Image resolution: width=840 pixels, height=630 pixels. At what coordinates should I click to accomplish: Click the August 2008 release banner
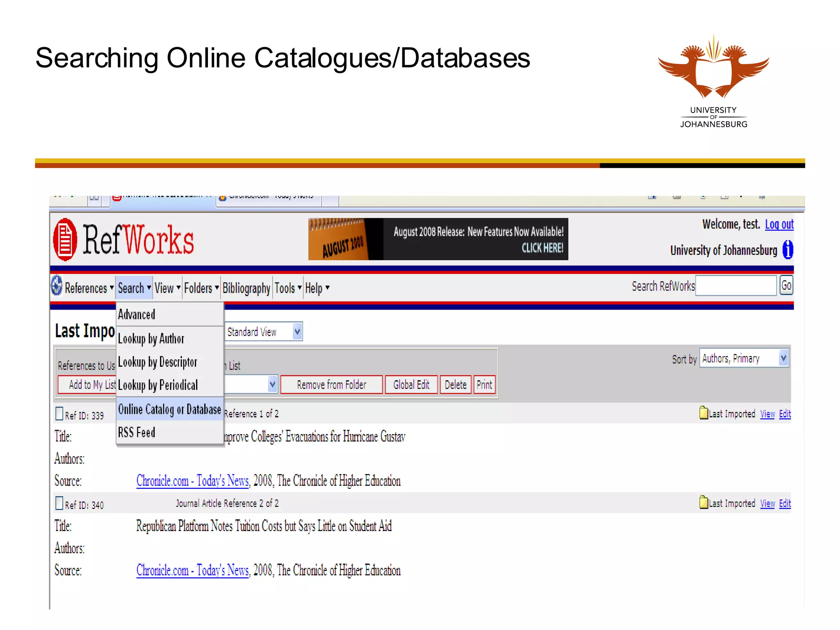pos(438,239)
